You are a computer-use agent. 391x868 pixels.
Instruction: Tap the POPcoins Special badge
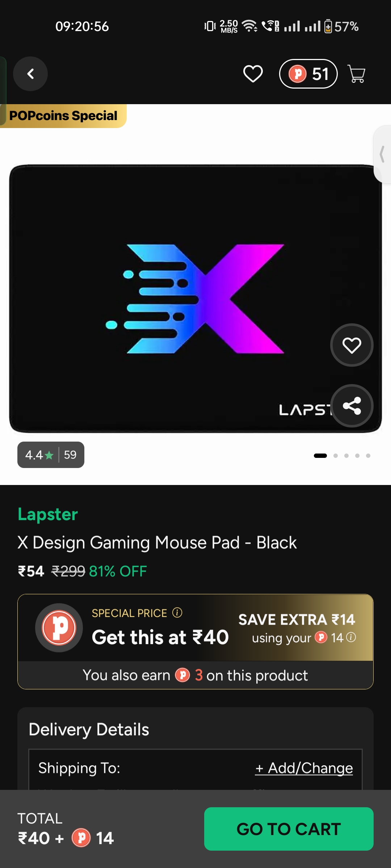tap(63, 116)
